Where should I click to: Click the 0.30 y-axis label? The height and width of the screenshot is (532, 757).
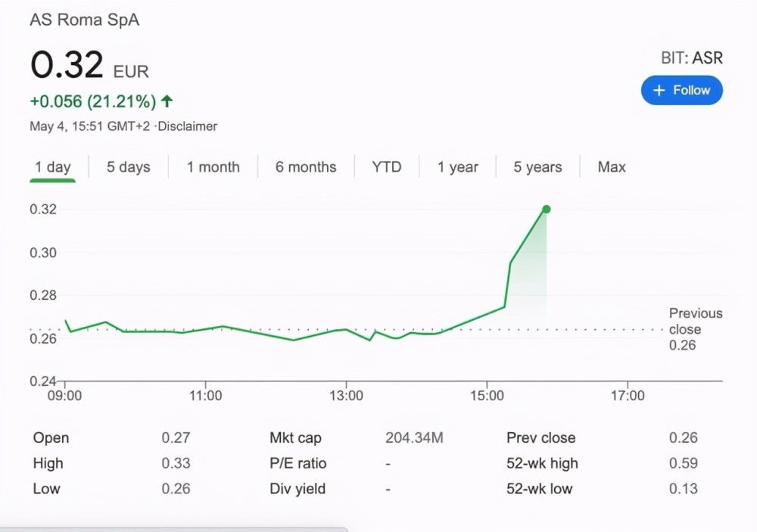click(x=43, y=253)
